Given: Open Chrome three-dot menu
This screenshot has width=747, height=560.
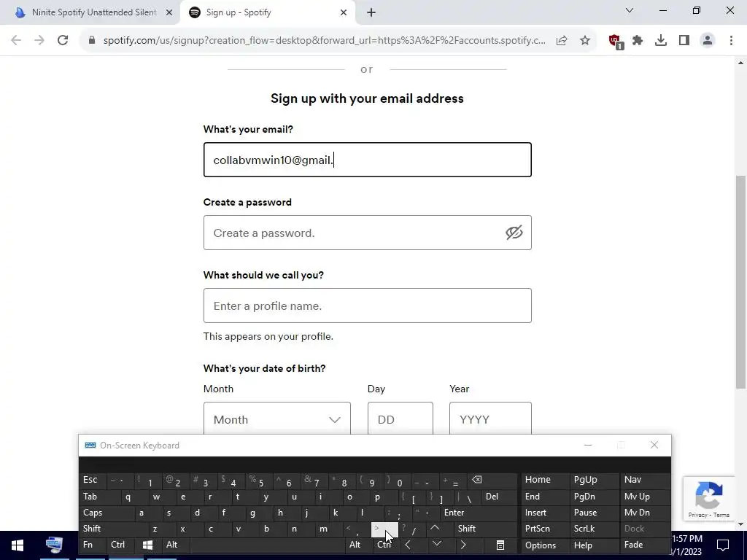Looking at the screenshot, I should click(x=731, y=41).
